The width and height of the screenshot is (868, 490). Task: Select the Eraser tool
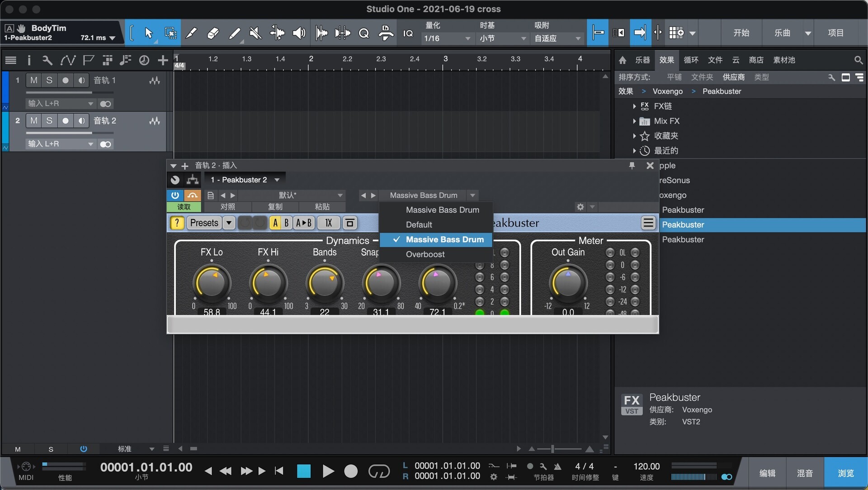213,33
